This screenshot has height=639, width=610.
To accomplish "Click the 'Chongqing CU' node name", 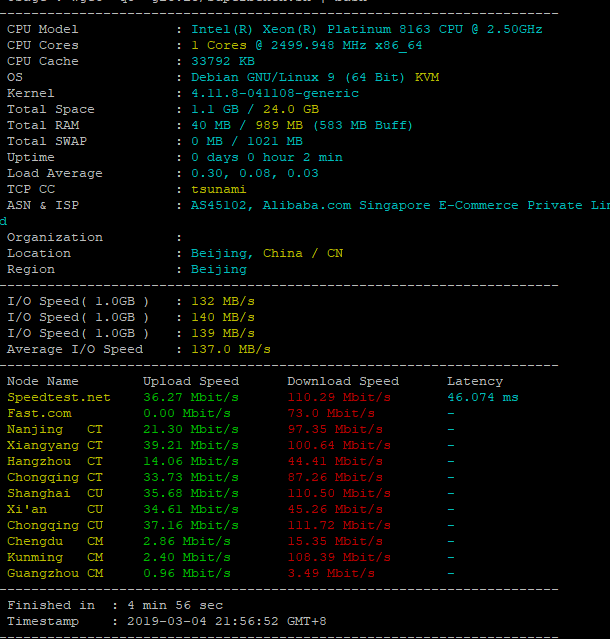I will [55, 526].
